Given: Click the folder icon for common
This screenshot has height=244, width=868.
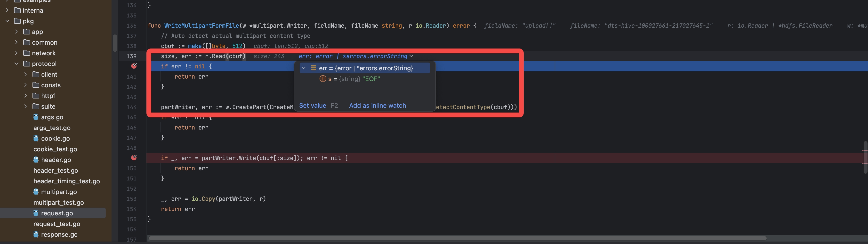Looking at the screenshot, I should 27,42.
